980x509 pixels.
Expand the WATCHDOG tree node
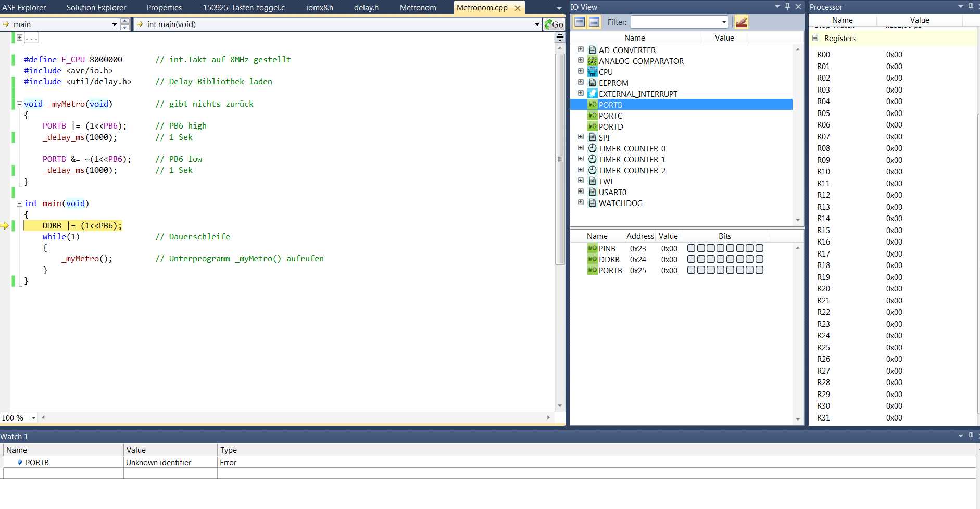click(x=581, y=202)
